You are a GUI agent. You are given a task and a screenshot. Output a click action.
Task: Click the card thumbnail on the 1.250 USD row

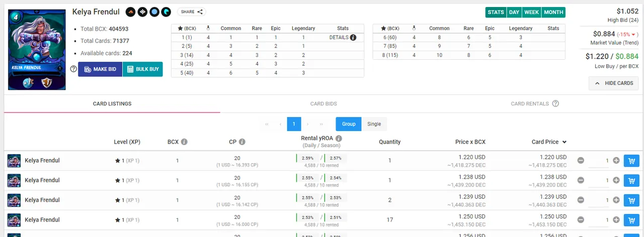click(x=14, y=220)
